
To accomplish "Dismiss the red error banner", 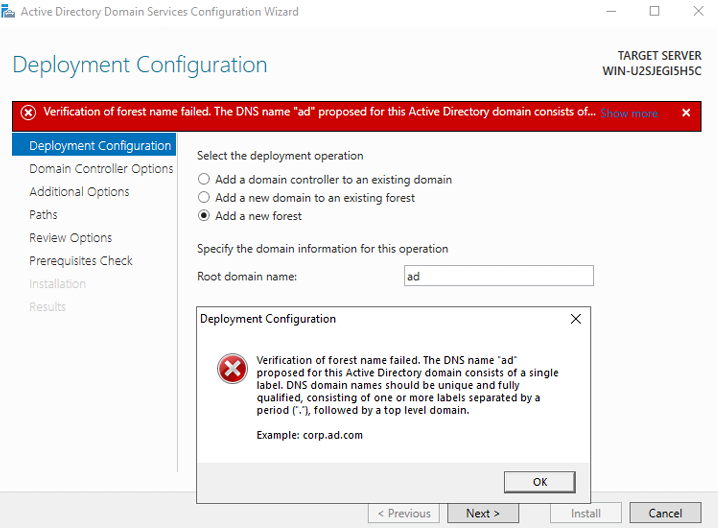I will coord(686,113).
